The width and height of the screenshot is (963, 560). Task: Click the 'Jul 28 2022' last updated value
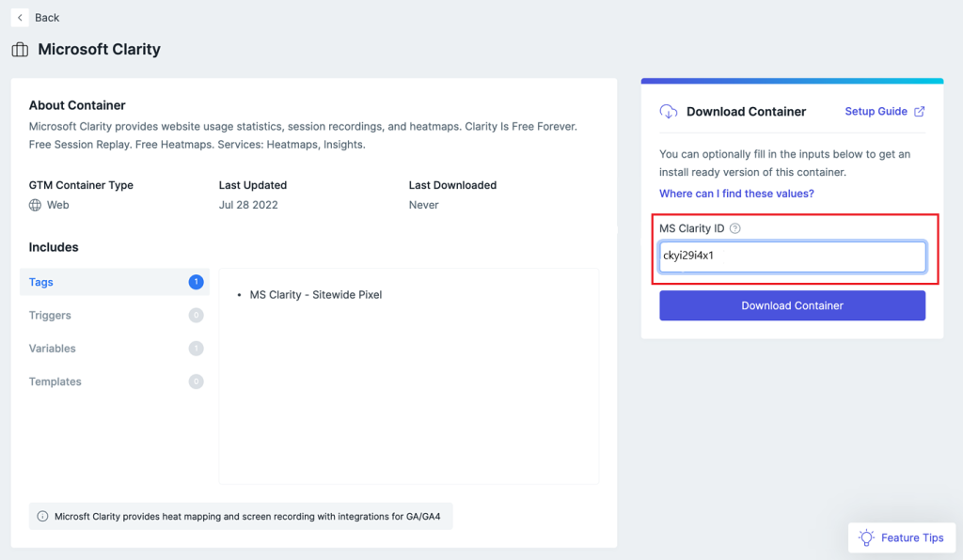(248, 205)
